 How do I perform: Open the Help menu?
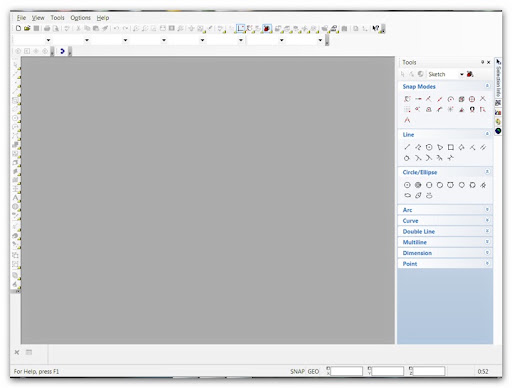tap(103, 18)
